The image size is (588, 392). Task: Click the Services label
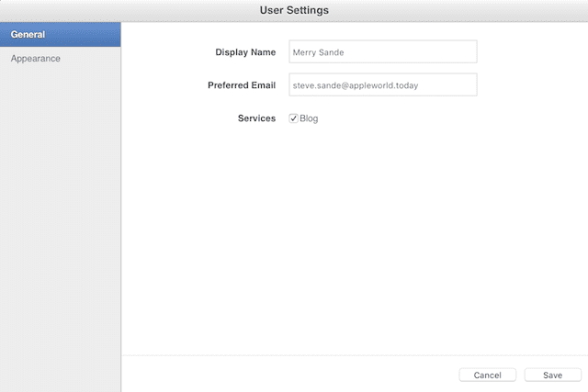(x=256, y=118)
